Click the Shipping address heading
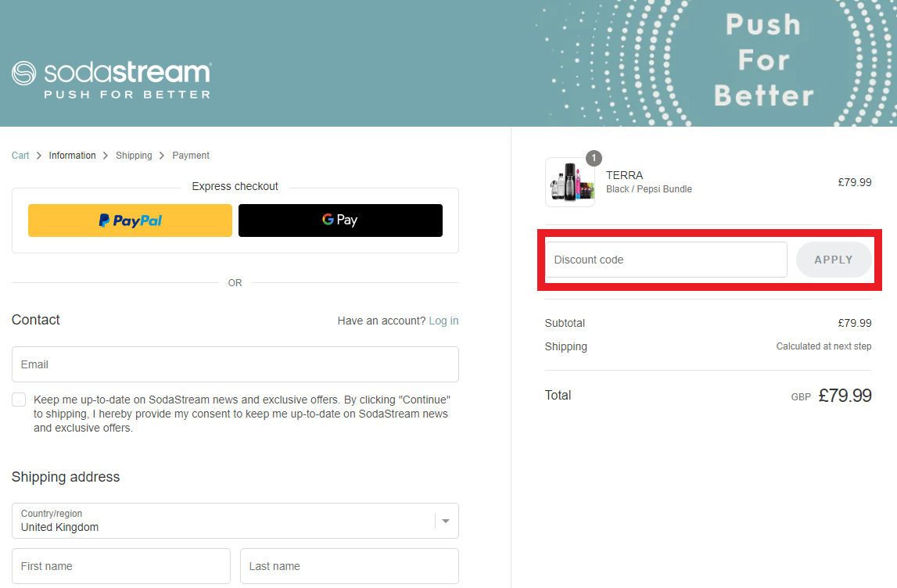This screenshot has width=897, height=588. (x=66, y=477)
